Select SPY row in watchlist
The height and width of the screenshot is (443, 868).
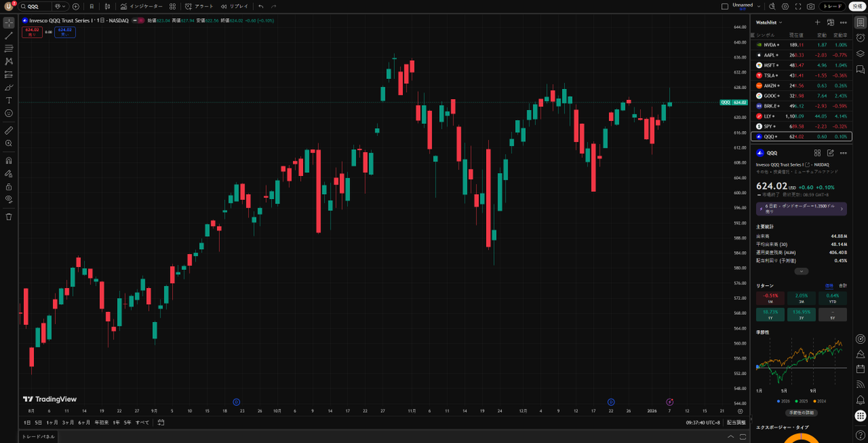pyautogui.click(x=802, y=126)
